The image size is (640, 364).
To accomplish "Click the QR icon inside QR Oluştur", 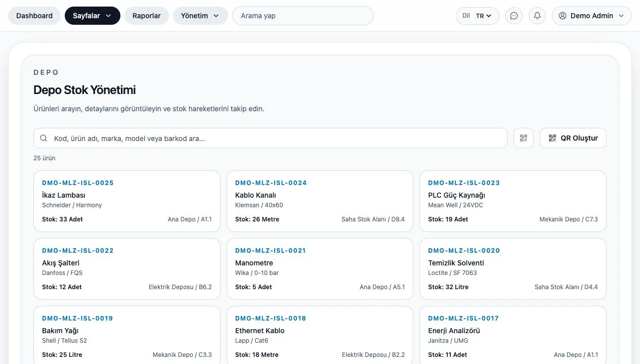I will (552, 138).
